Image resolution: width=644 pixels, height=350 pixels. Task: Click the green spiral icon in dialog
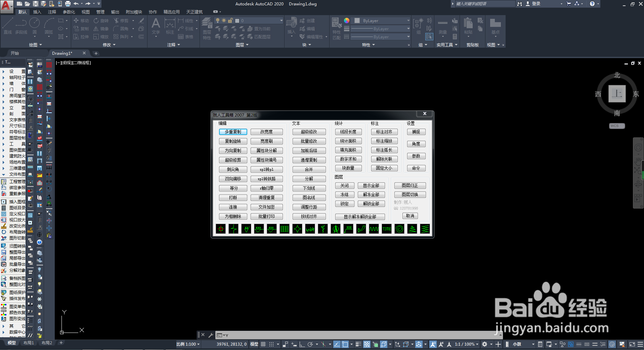(399, 229)
